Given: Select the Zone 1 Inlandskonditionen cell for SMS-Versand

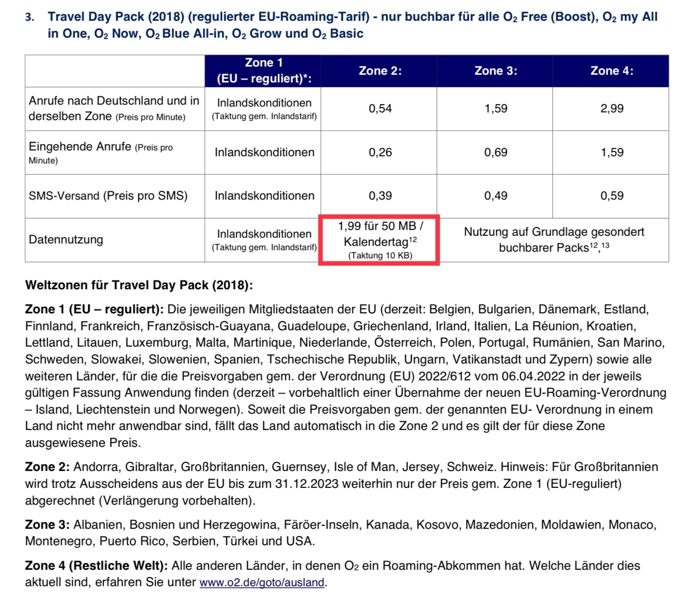Looking at the screenshot, I should (x=263, y=196).
